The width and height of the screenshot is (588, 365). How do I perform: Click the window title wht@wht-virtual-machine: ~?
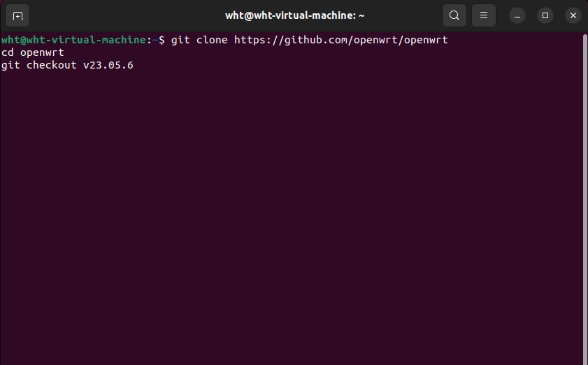(x=294, y=15)
